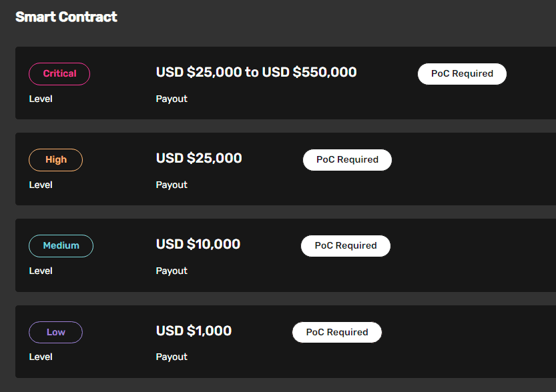Click the Level label under Critical
This screenshot has height=392, width=556.
tap(41, 99)
